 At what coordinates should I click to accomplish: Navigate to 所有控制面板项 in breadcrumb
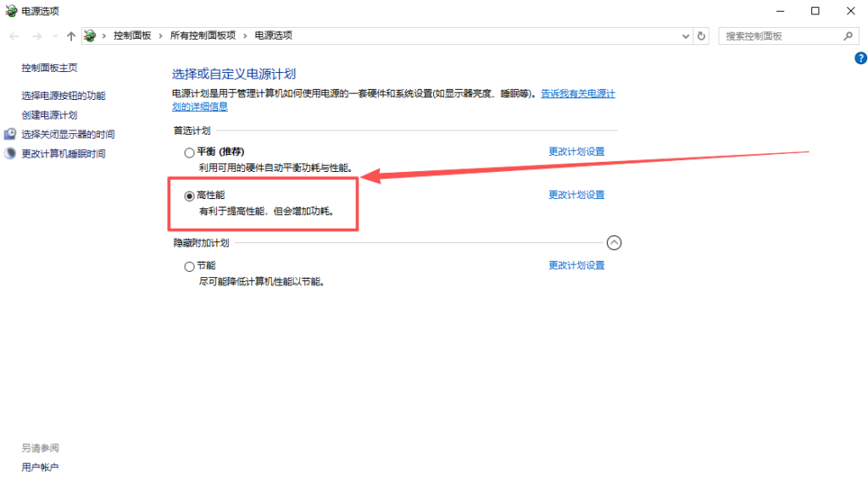coord(203,36)
